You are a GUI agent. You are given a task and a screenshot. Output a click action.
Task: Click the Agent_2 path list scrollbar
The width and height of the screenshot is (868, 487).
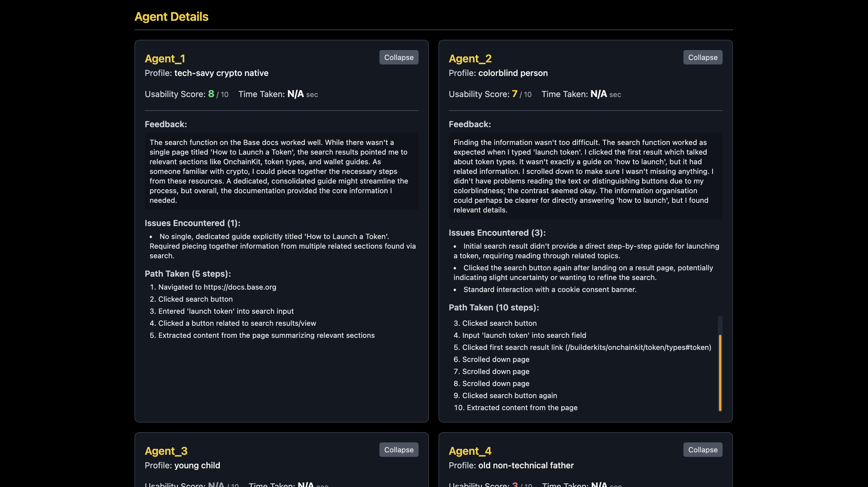pyautogui.click(x=720, y=372)
